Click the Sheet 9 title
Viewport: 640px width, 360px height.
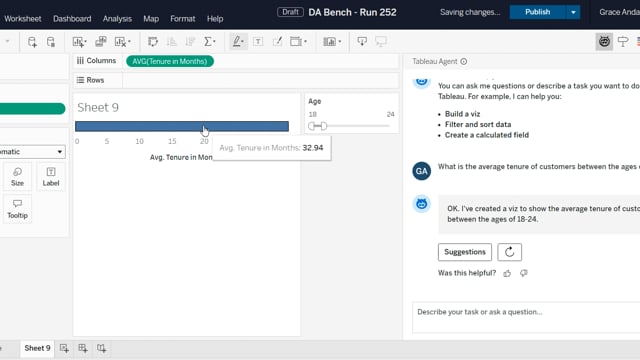(98, 107)
